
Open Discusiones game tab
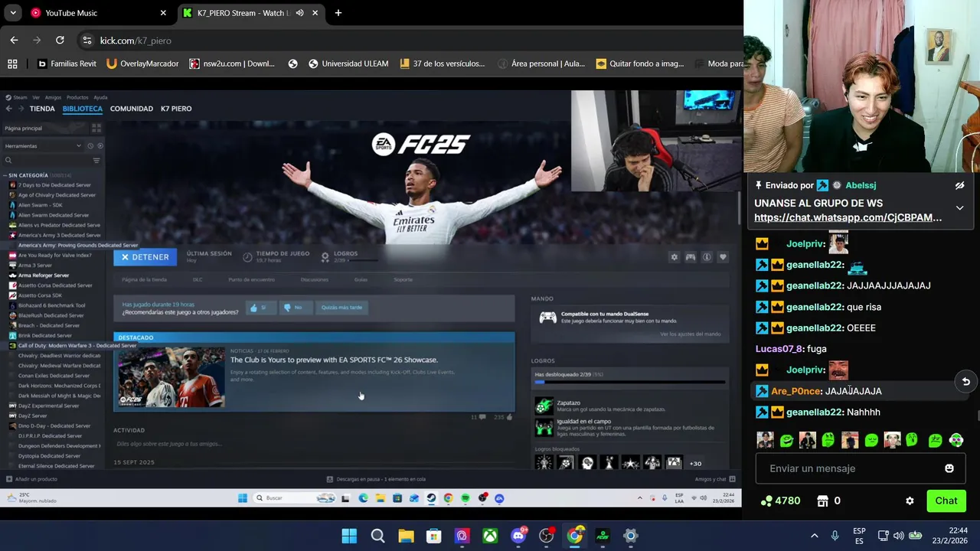click(314, 279)
